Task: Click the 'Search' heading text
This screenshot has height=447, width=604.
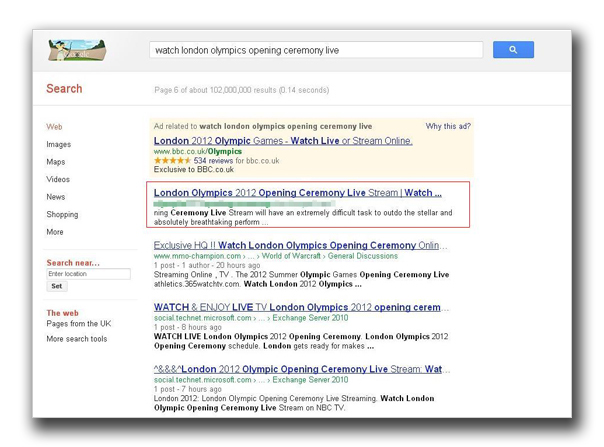Action: [x=64, y=89]
